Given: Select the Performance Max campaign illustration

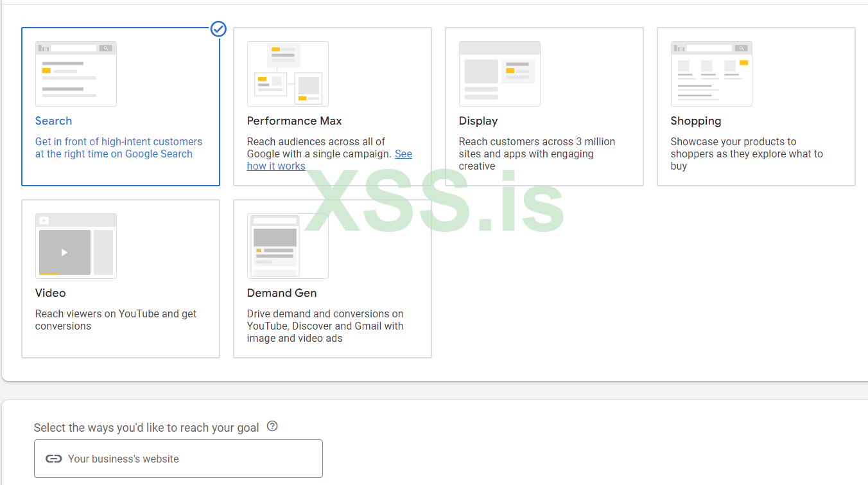Looking at the screenshot, I should point(288,74).
